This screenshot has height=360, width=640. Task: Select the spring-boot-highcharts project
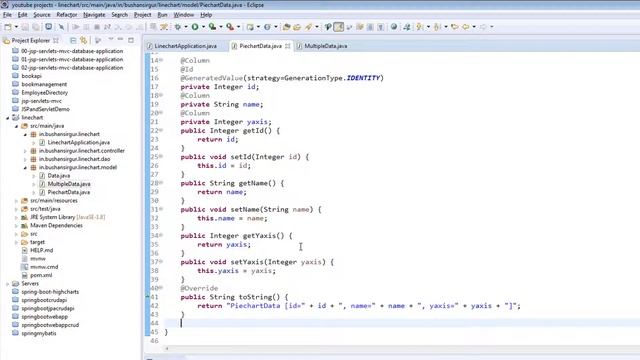click(x=50, y=292)
